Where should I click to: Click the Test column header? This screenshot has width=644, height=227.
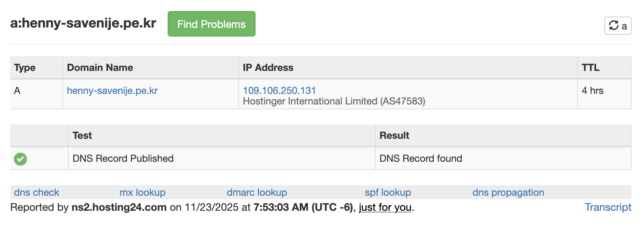pos(82,135)
